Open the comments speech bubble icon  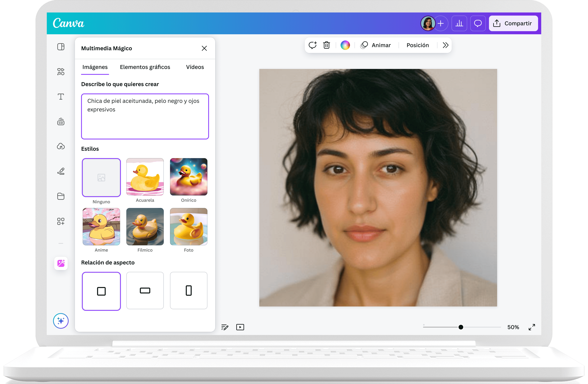[x=478, y=24]
